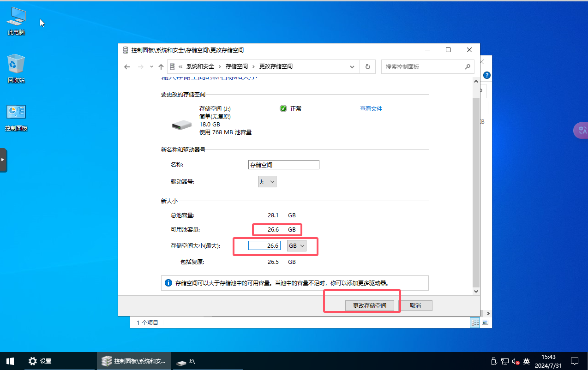Open the 查看文件 link
Image resolution: width=588 pixels, height=370 pixels.
371,109
